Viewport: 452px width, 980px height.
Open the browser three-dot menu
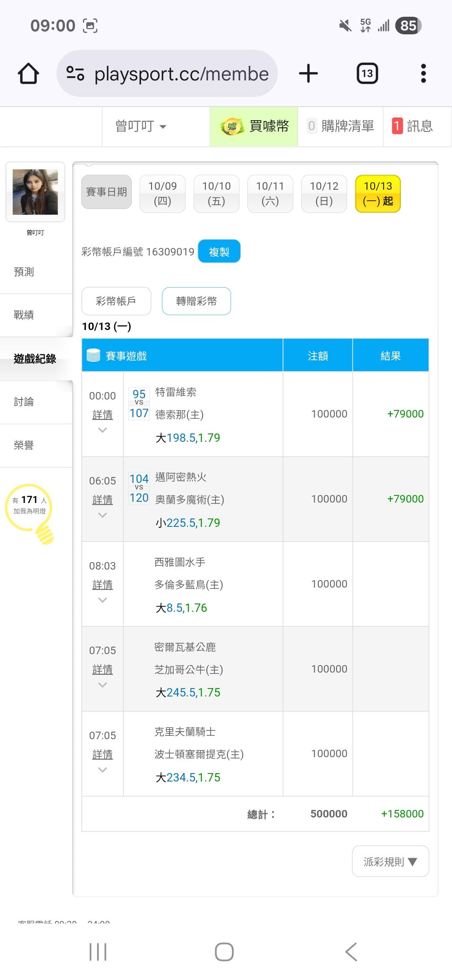click(x=423, y=74)
